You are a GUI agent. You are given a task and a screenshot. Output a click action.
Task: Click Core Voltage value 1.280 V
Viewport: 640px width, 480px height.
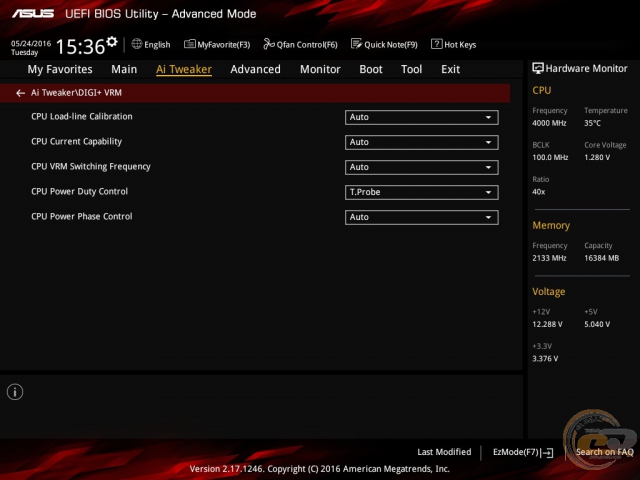pyautogui.click(x=597, y=157)
